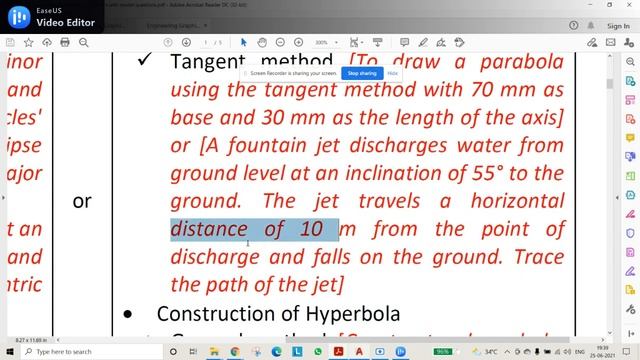Choose the hand pan tool

pos(262,42)
